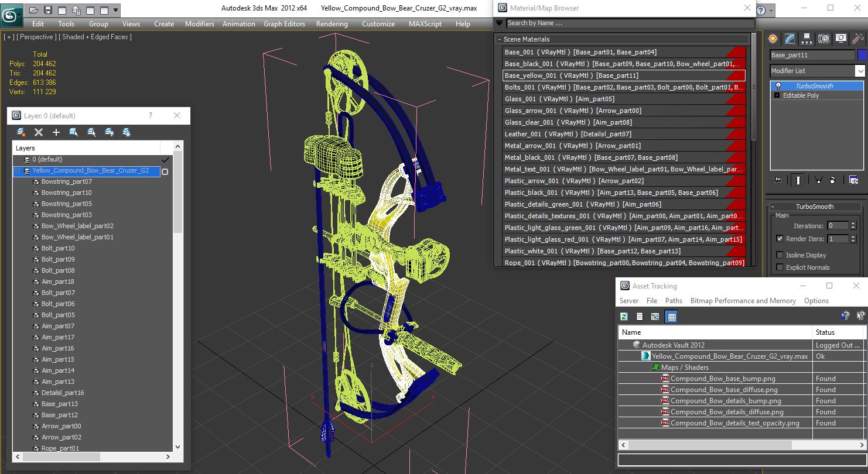Click the Save File floppy disk icon
Screen dimensions: 868x474
(x=48, y=10)
